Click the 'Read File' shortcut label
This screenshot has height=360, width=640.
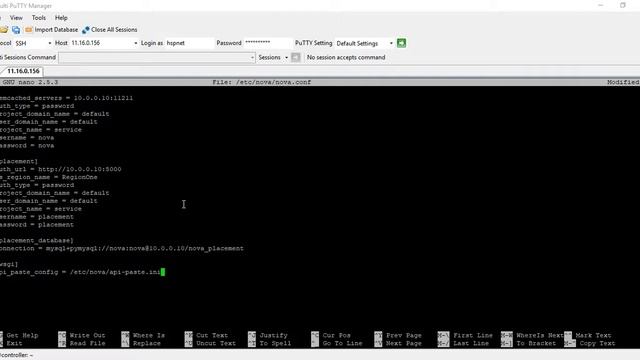coord(87,343)
